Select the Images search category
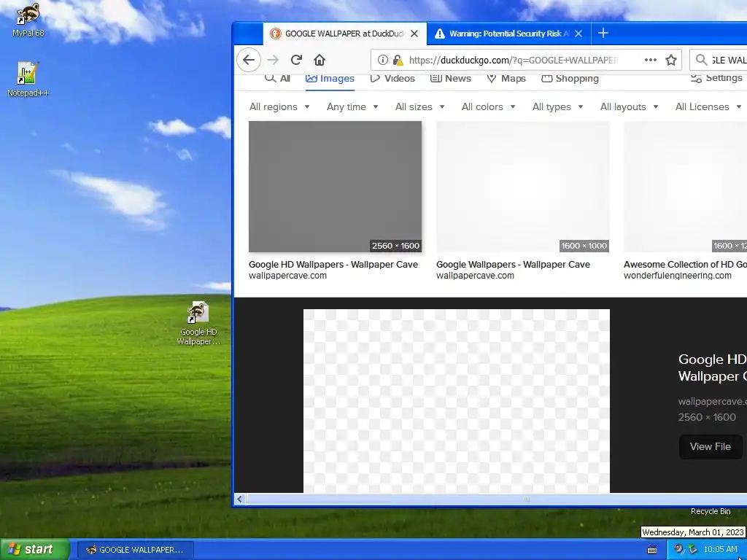 330,79
